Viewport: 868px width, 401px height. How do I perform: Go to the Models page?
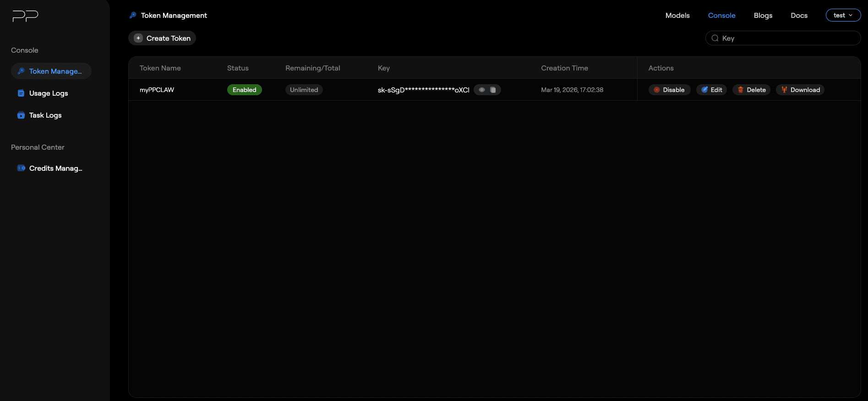pos(677,15)
